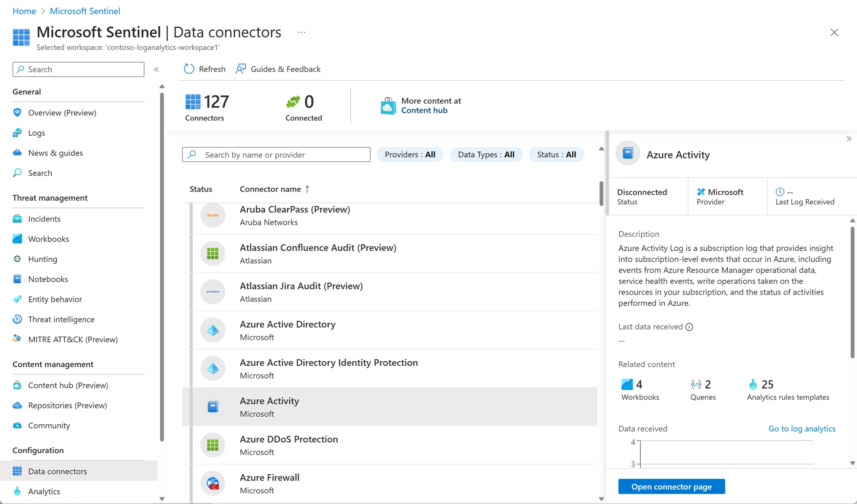Open the ellipsis more options beside the title
The image size is (857, 504).
(x=301, y=32)
